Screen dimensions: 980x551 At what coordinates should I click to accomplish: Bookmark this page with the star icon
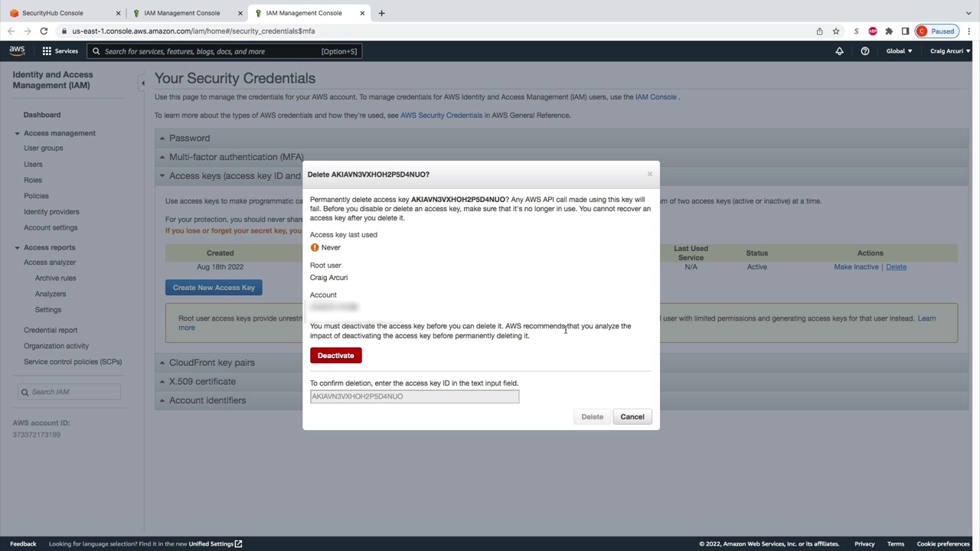(836, 31)
